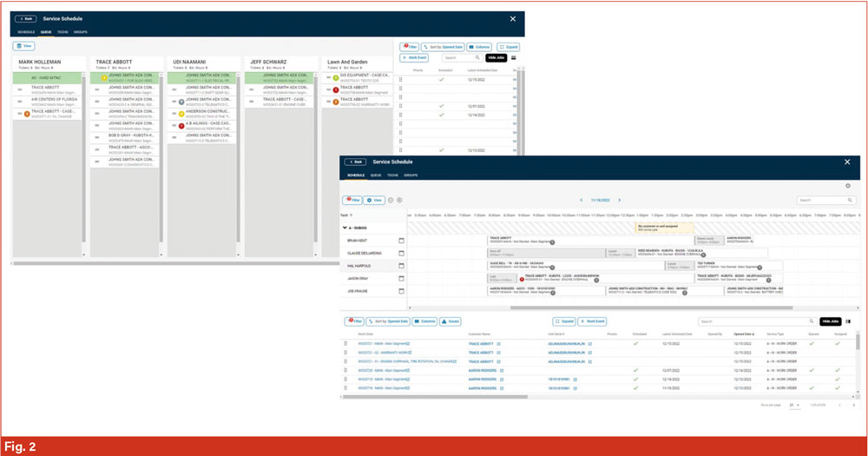
Task: Click Back button in Queue window
Action: pyautogui.click(x=25, y=19)
